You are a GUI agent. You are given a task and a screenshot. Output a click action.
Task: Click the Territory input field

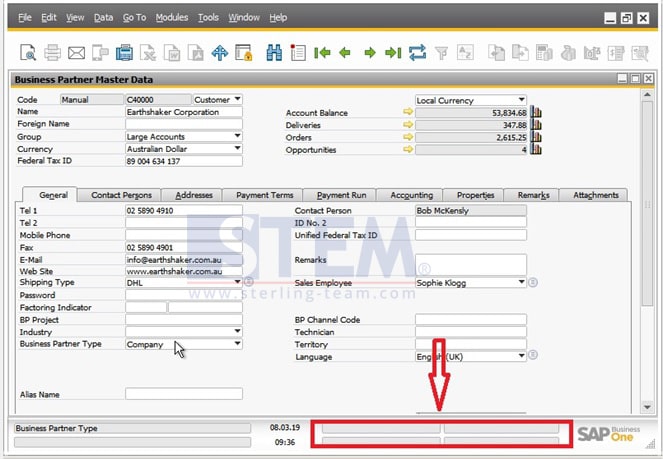point(471,344)
